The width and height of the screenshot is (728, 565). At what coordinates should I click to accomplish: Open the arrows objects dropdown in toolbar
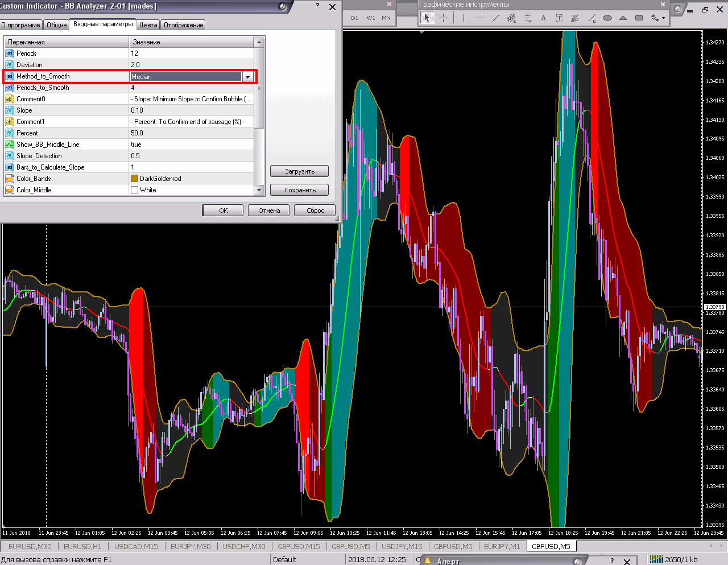click(657, 18)
